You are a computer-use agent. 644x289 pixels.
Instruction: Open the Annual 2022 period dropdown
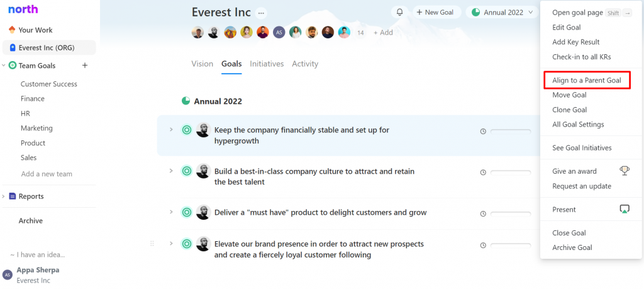tap(502, 13)
